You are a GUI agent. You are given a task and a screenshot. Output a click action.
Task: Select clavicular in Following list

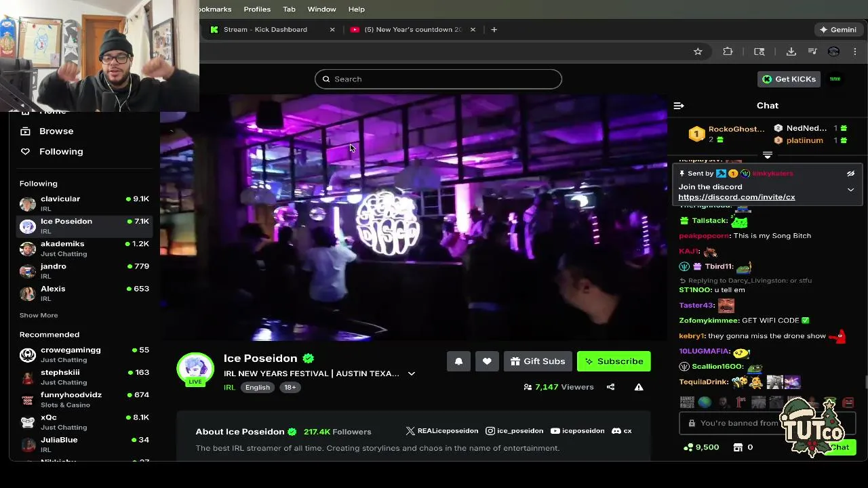click(x=85, y=203)
